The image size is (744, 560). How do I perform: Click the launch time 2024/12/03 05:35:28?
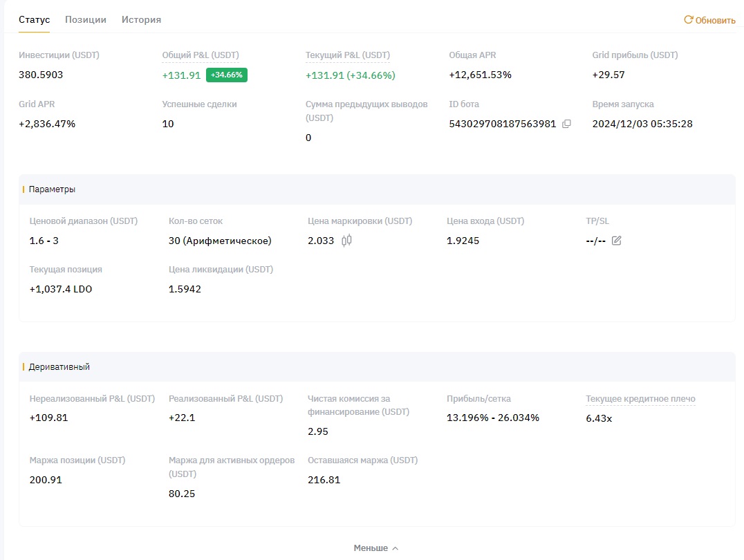point(642,124)
